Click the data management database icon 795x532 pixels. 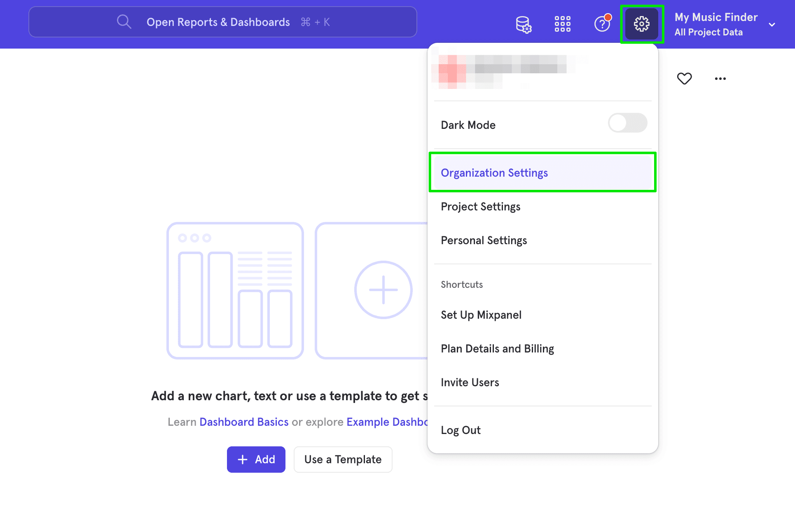point(524,24)
